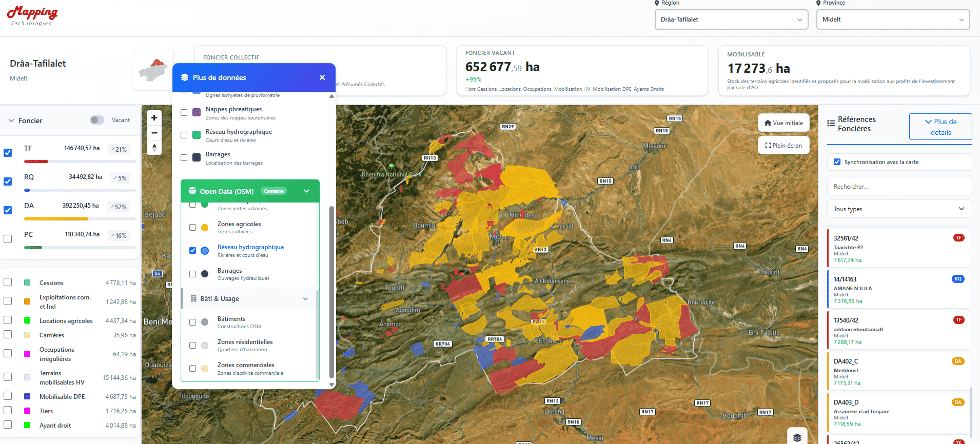
Task: Click the Mapping Technologies logo
Action: 32,15
